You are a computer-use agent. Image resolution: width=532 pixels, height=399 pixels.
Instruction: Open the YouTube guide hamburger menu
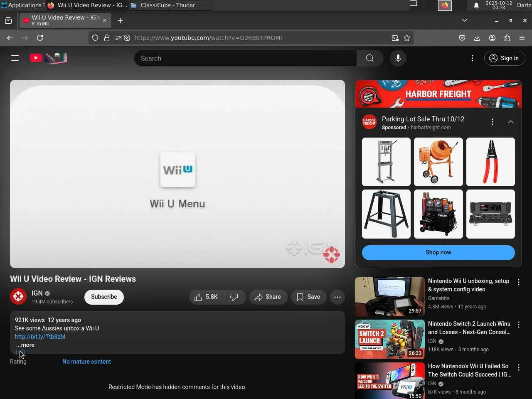click(15, 58)
